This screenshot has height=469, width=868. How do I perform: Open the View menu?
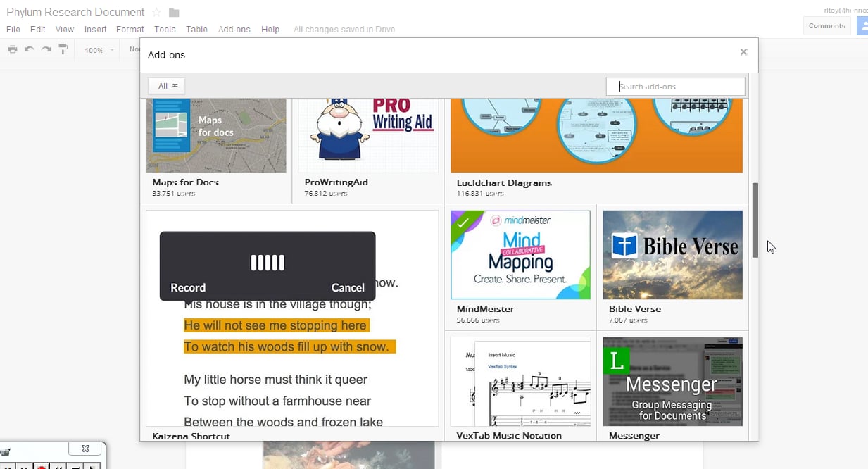65,30
